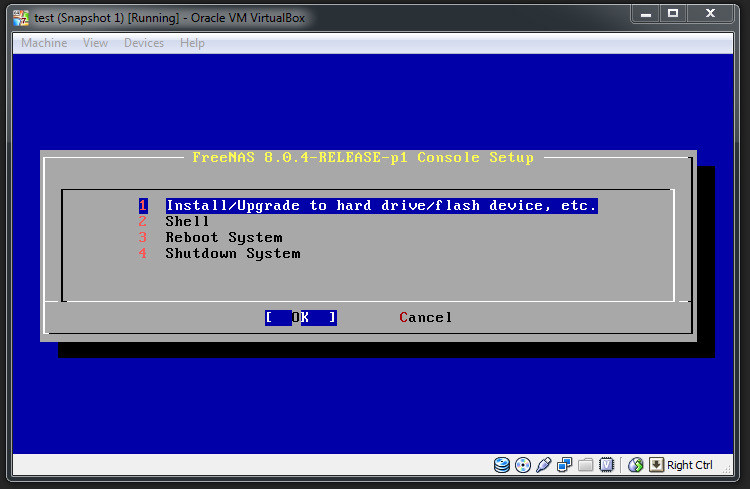Choose Reboot System in console setup
This screenshot has height=489, width=750.
(223, 237)
